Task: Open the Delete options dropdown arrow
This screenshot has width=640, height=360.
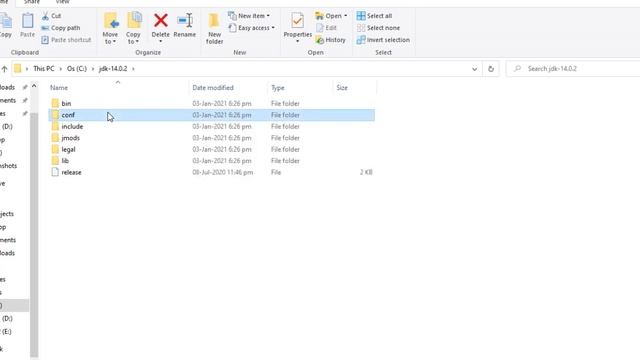Action: tap(160, 42)
